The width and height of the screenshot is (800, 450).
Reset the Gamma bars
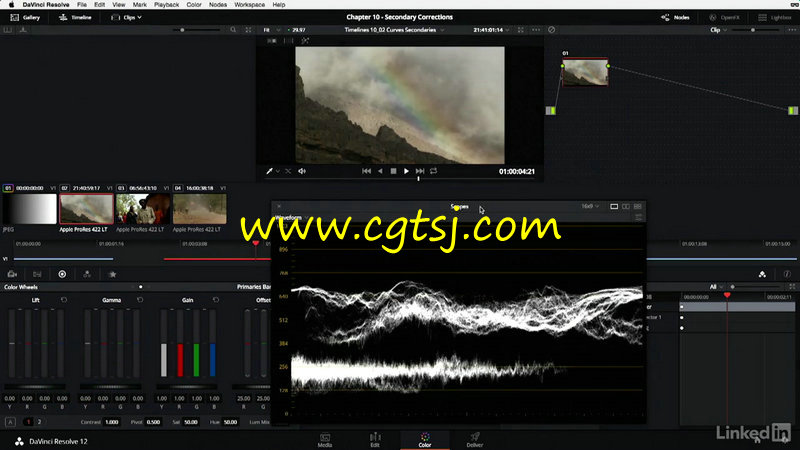pos(140,300)
